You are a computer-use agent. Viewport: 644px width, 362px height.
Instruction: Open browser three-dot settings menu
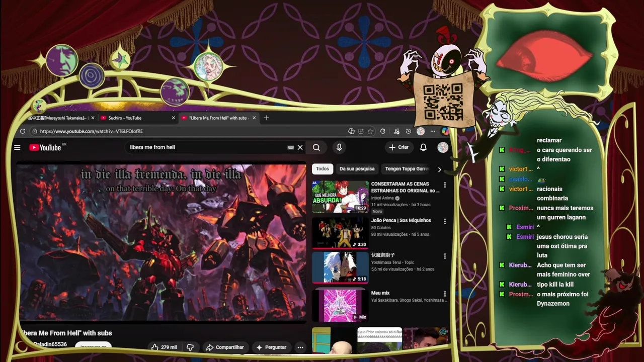[433, 131]
